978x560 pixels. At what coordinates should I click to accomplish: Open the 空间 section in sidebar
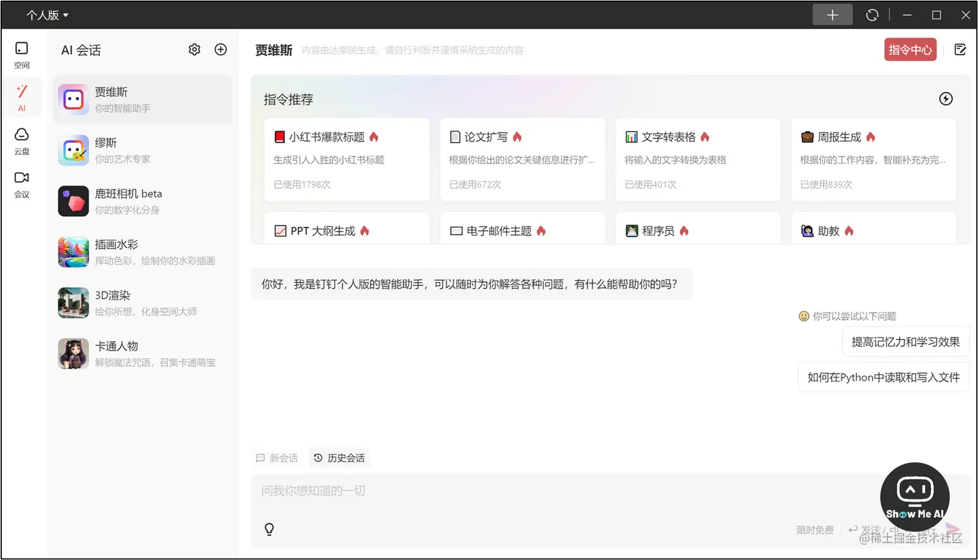22,55
